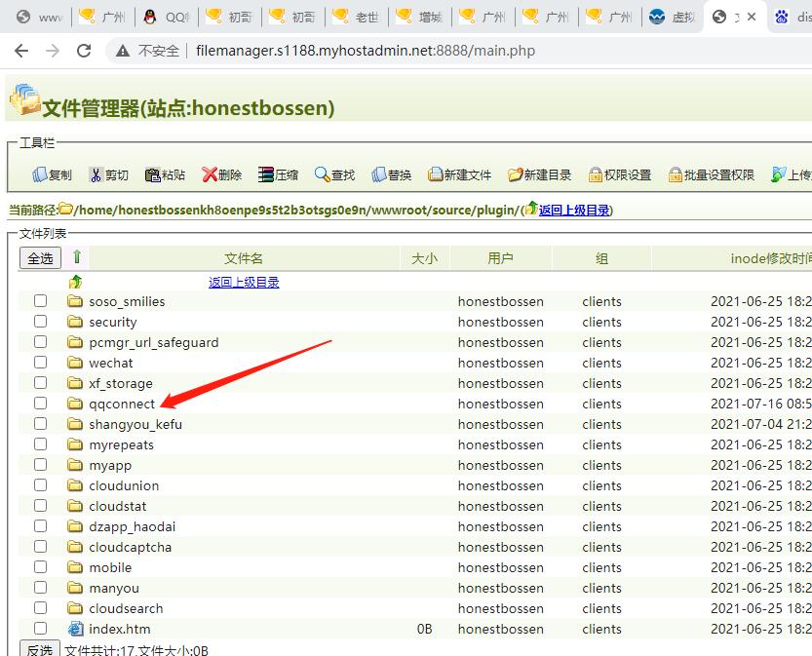Create a new file with 新建文件
Viewport: 812px width, 656px height.
pyautogui.click(x=459, y=175)
